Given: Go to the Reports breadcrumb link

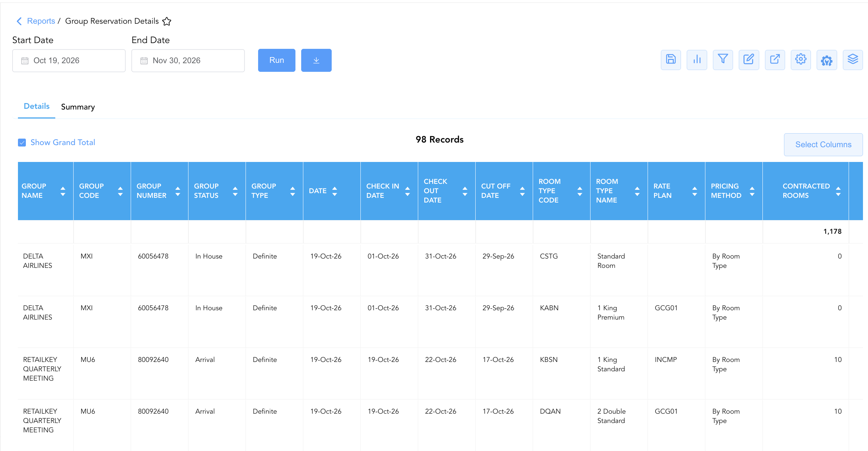Looking at the screenshot, I should coord(41,21).
